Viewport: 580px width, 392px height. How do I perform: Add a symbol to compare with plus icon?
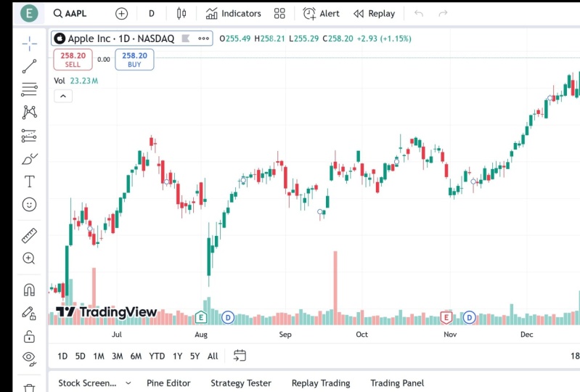tap(121, 14)
